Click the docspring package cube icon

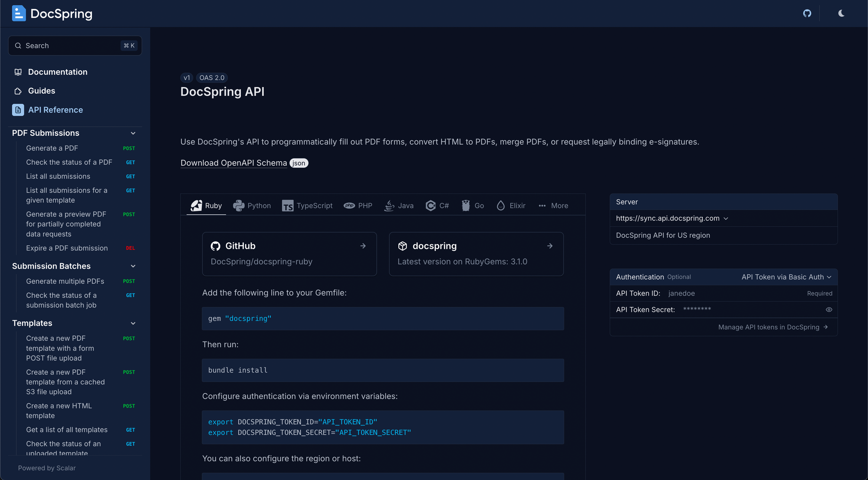[403, 246]
